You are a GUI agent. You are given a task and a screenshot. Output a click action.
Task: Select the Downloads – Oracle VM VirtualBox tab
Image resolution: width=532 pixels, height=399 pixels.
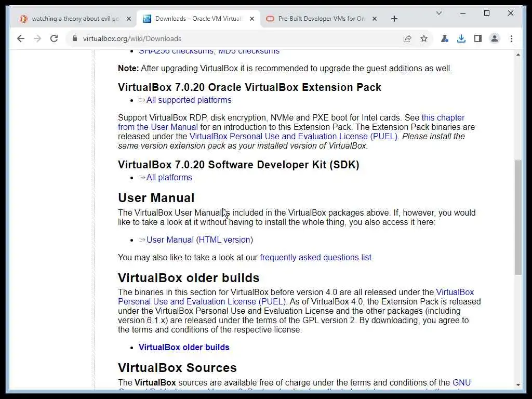tap(198, 19)
